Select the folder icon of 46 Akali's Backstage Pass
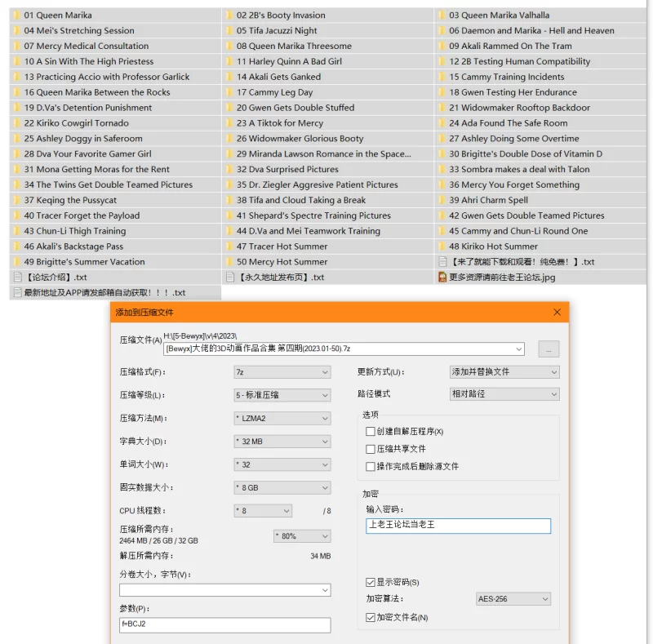The image size is (653, 644). (17, 246)
